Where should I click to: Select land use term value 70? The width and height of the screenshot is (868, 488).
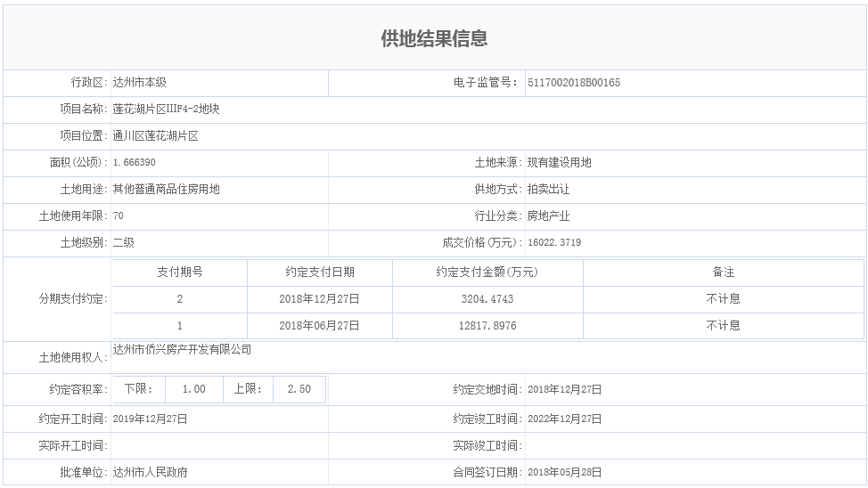coord(118,216)
